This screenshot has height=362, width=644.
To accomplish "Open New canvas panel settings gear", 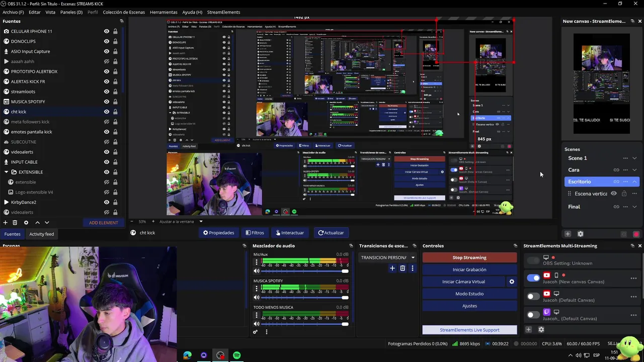I will pos(580,234).
